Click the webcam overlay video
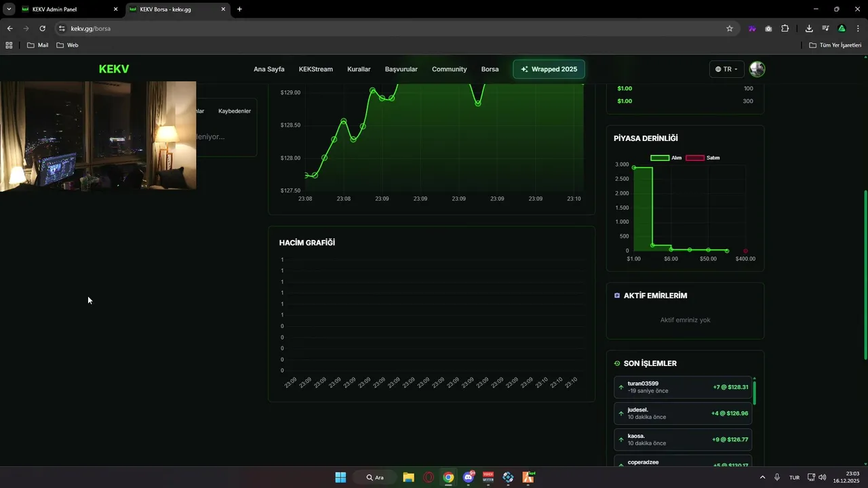Image resolution: width=868 pixels, height=488 pixels. click(x=98, y=136)
